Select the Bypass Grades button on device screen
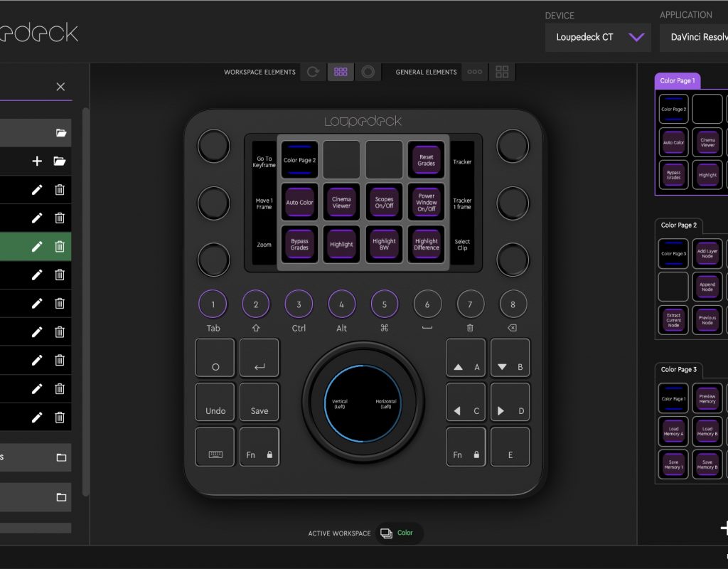The width and height of the screenshot is (728, 569). (299, 245)
